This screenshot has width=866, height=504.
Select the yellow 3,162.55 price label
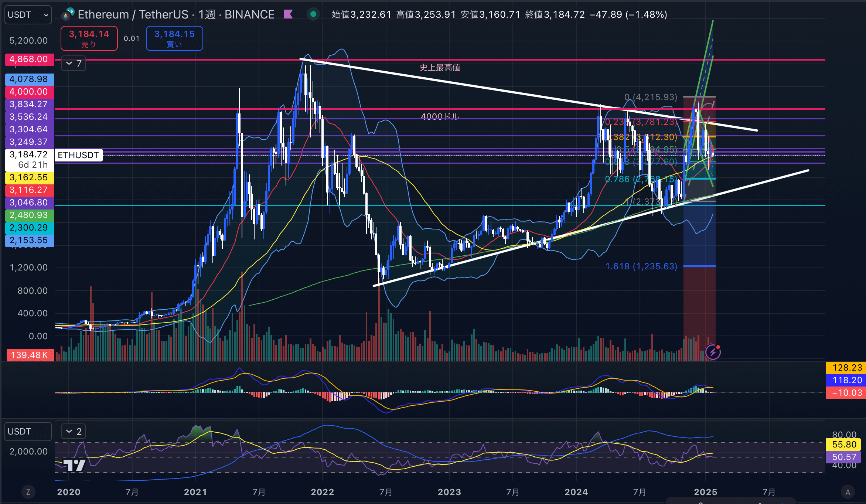(29, 177)
